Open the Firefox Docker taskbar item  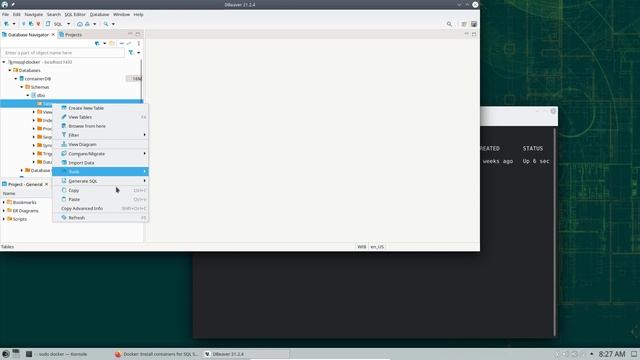click(156, 354)
